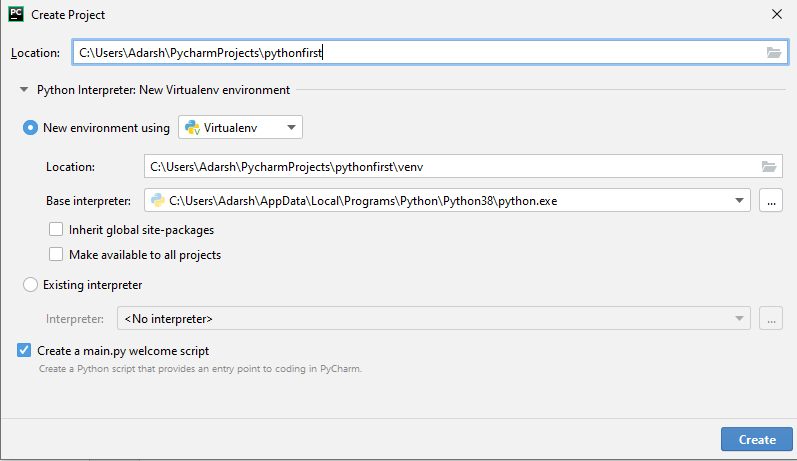Expand the Base interpreter dropdown arrow
The height and width of the screenshot is (461, 797).
coord(739,201)
